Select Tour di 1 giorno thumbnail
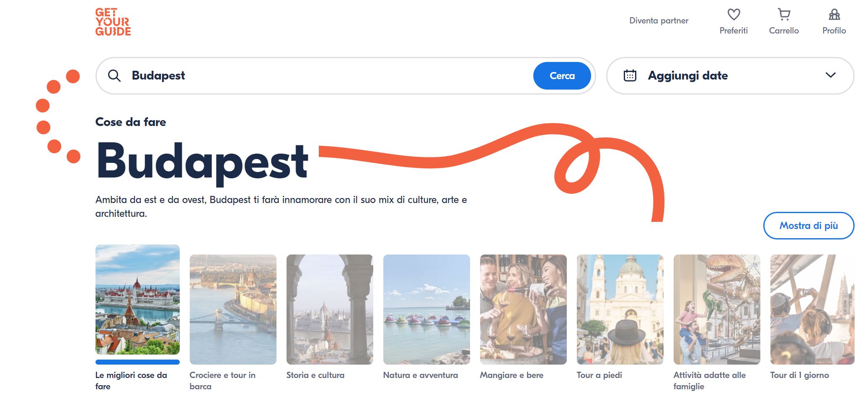The width and height of the screenshot is (868, 414). coord(812,309)
